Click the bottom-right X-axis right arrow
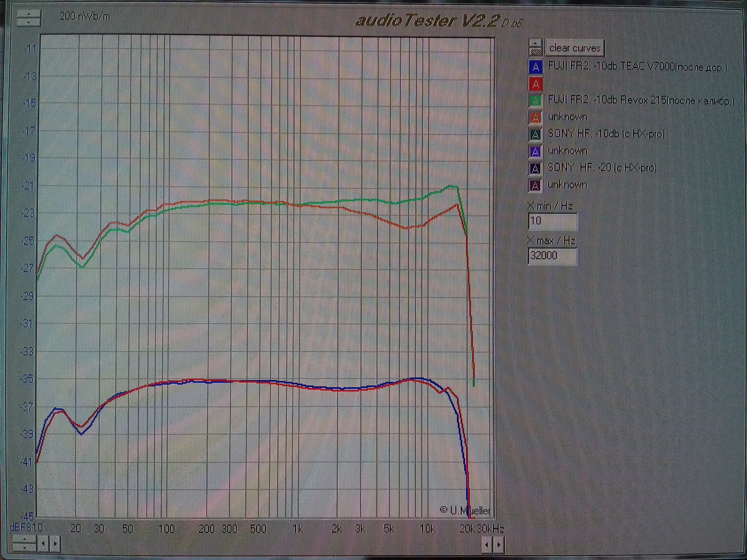 click(499, 545)
